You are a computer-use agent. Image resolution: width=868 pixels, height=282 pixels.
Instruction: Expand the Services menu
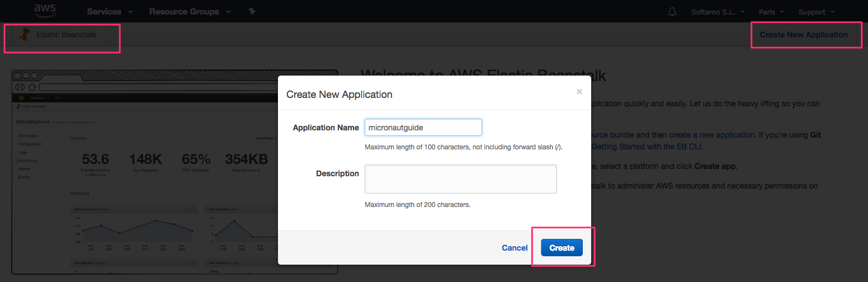coord(110,12)
